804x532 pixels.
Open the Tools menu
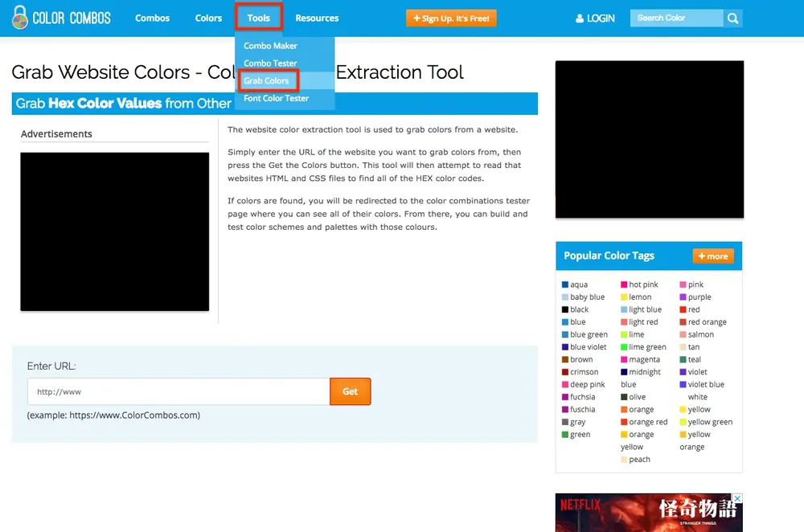[258, 18]
